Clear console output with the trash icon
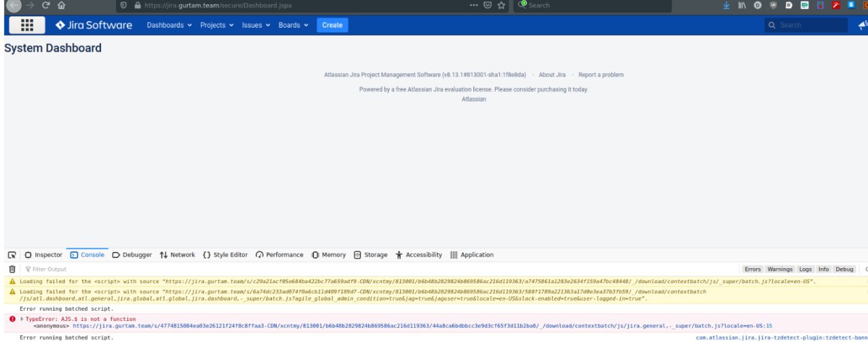Viewport: 868px width, 342px height. tap(12, 269)
